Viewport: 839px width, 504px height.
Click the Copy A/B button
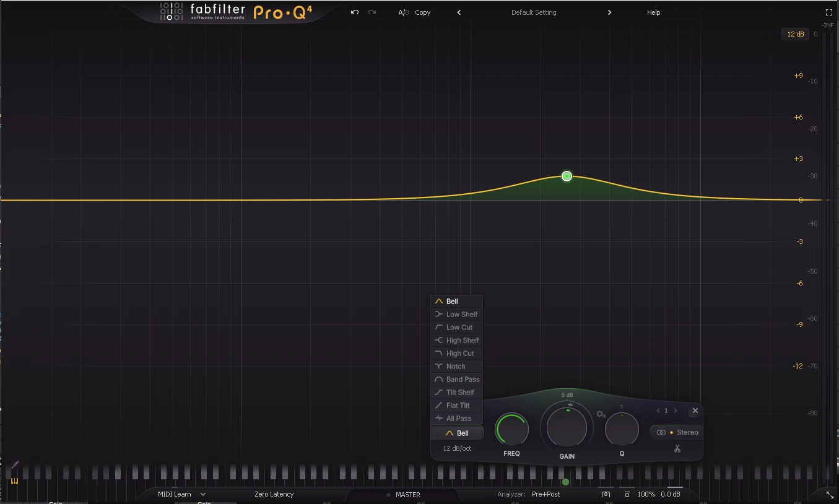coord(423,12)
